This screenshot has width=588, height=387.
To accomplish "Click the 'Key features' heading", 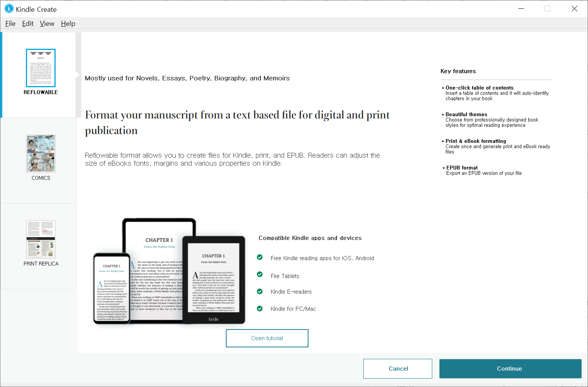I will [458, 71].
